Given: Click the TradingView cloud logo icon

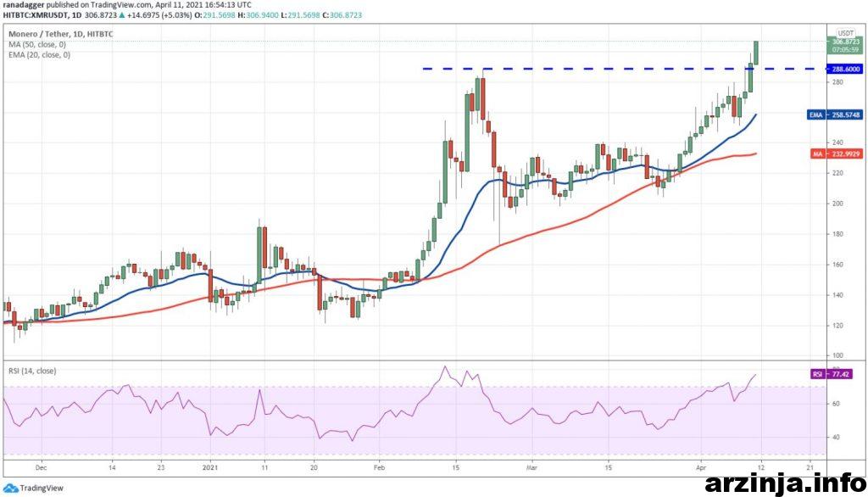Looking at the screenshot, I should coord(11,488).
